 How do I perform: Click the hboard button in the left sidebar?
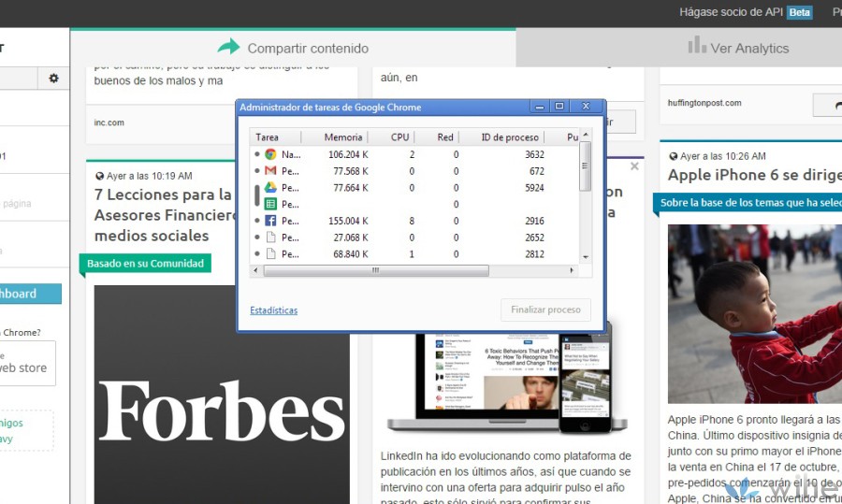click(31, 294)
